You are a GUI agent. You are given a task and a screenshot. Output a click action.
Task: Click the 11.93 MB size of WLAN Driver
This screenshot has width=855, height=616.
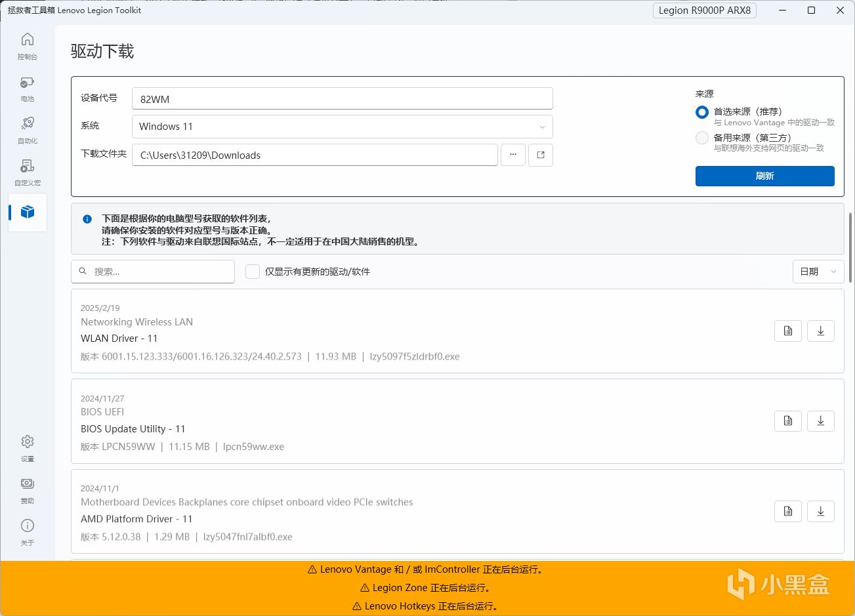click(336, 357)
